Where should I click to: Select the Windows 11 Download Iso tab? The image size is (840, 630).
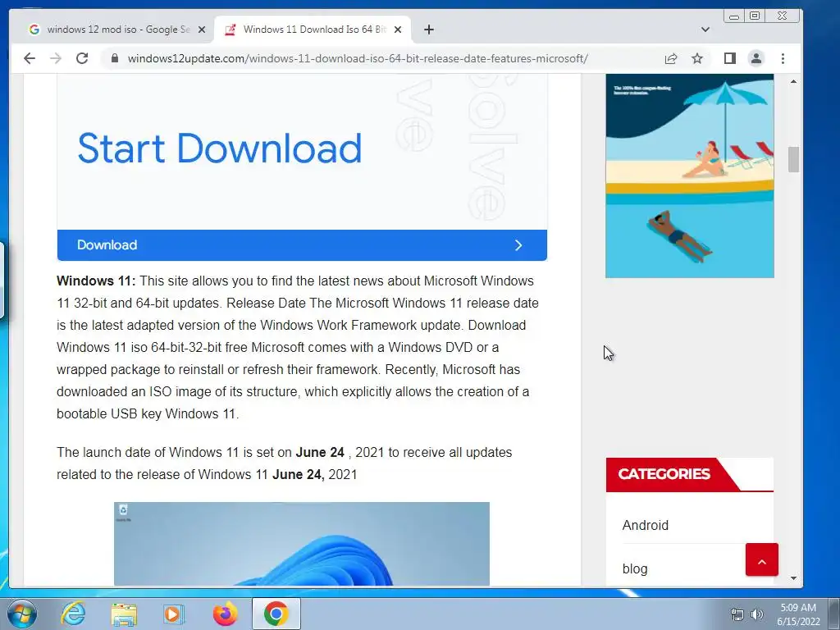[x=313, y=30]
